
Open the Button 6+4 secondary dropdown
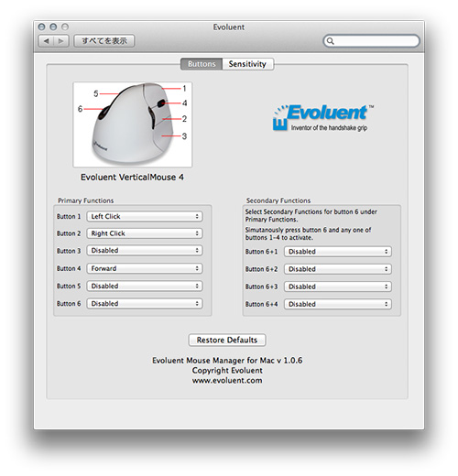point(338,304)
